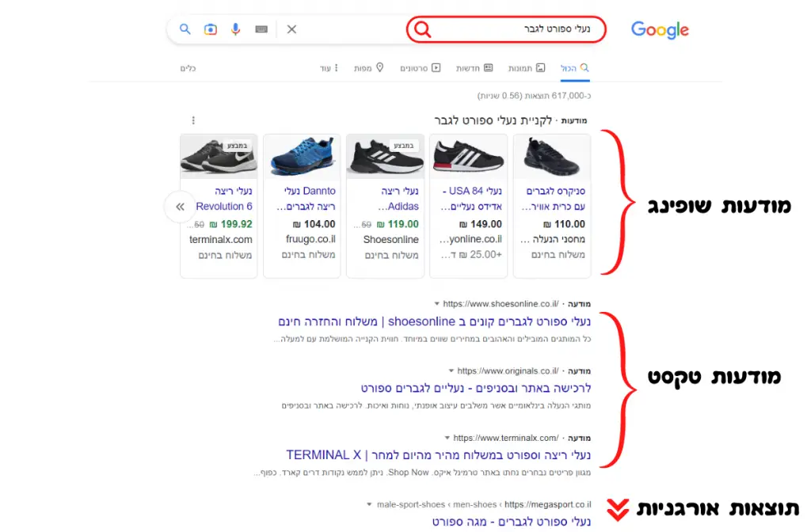Viewport: 811px width, 532px height.
Task: Click the https://www.originals.co.il/ URL text
Action: click(508, 371)
